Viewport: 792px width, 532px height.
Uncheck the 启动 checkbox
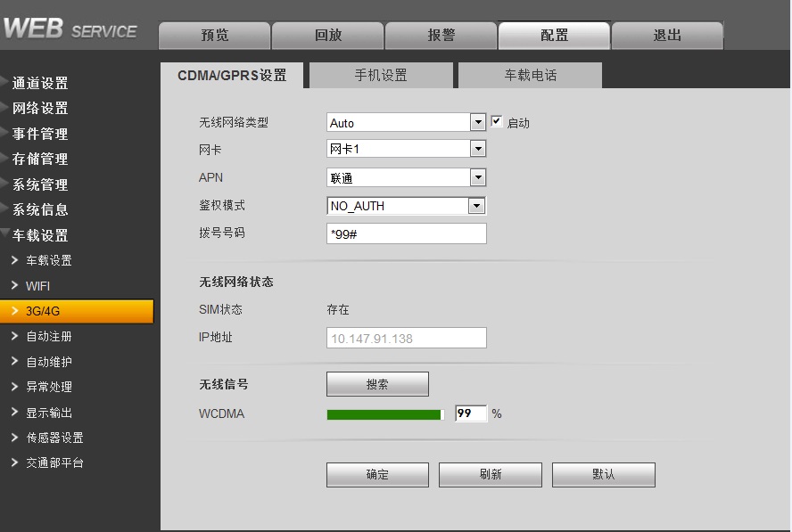497,122
